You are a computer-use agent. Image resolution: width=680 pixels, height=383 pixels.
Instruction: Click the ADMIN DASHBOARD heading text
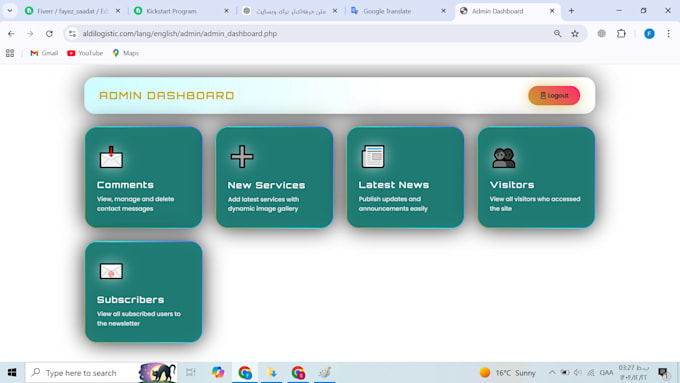pos(167,95)
